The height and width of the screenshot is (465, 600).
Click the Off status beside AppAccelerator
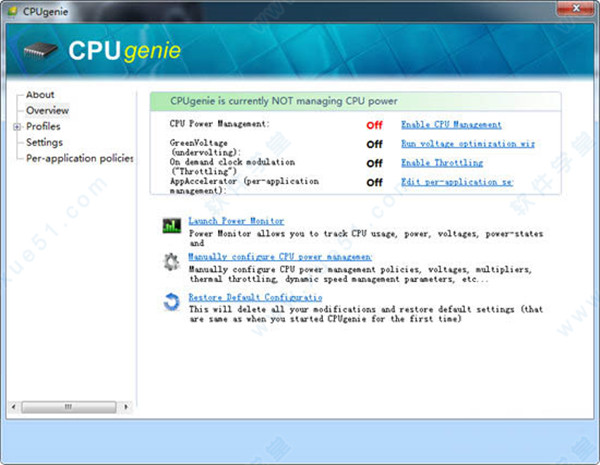point(374,183)
